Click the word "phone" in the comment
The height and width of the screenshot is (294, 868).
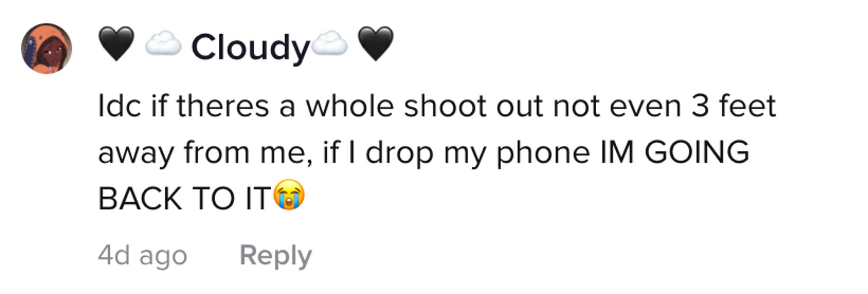[543, 153]
